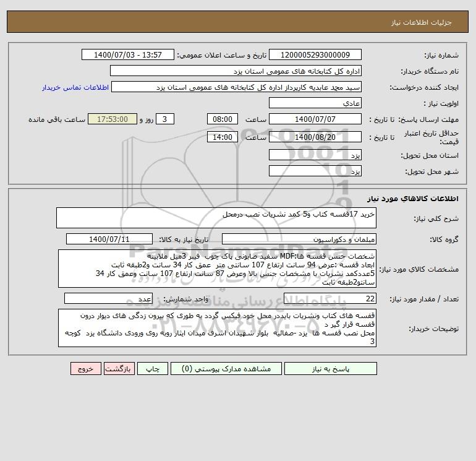Click the quantity field showing 22

[x=330, y=298]
